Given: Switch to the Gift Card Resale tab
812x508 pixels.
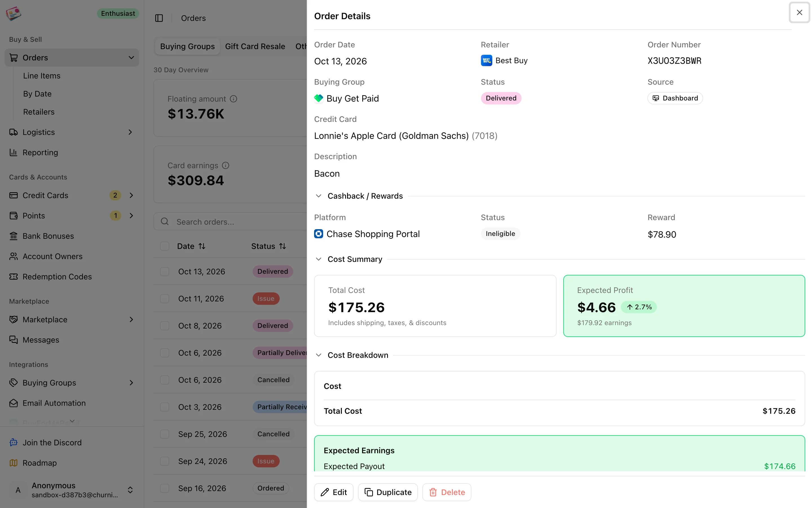Looking at the screenshot, I should (255, 46).
